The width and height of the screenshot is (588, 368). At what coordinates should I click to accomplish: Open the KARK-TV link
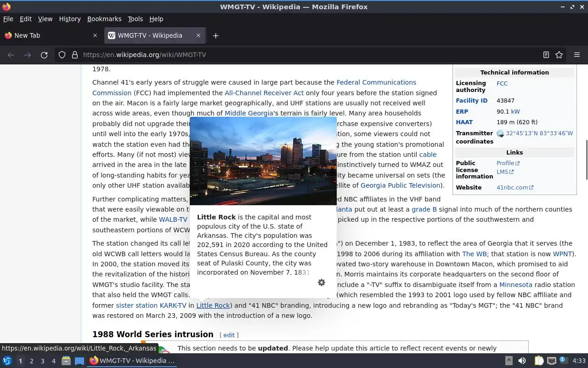[173, 305]
